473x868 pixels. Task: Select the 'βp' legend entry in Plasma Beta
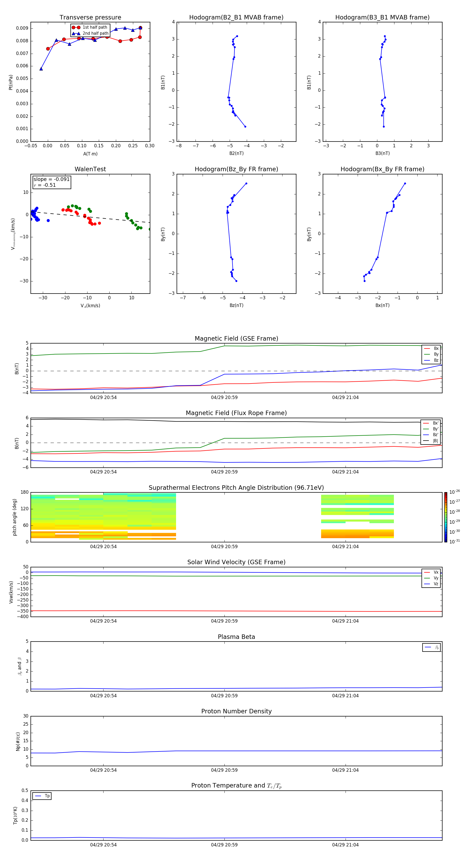pyautogui.click(x=431, y=647)
